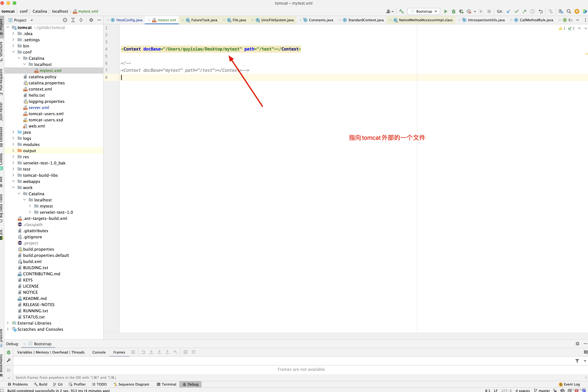Select build.xml in the project tree
Image resolution: width=588 pixels, height=392 pixels.
(x=32, y=261)
